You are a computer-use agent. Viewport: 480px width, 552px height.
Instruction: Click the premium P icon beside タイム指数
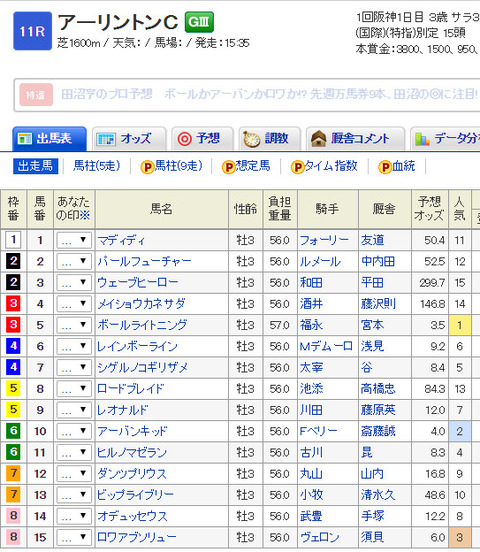tap(297, 167)
